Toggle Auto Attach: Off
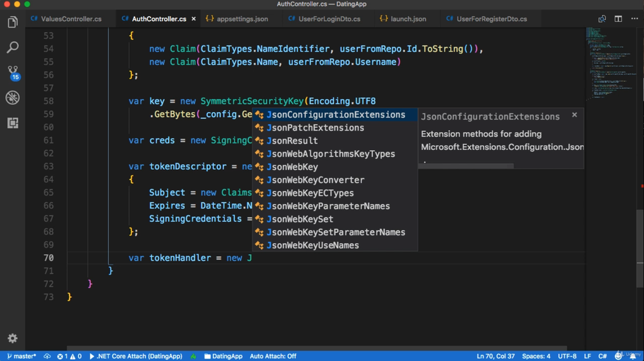This screenshot has width=644, height=361. 272,356
